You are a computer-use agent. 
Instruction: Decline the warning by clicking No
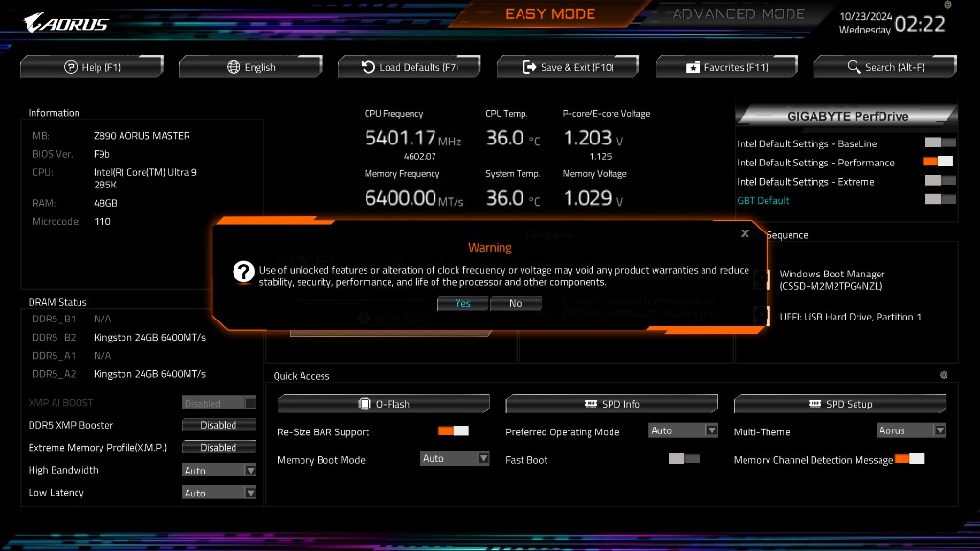coord(515,303)
